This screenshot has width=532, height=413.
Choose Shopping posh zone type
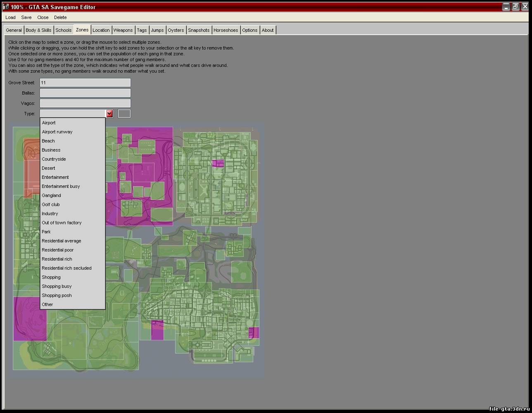(x=73, y=295)
